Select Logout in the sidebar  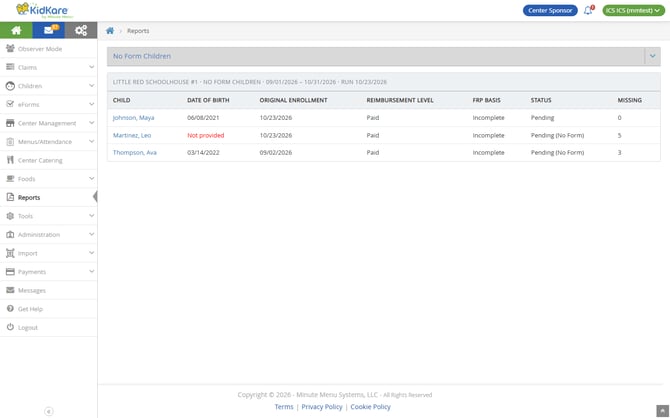click(49, 327)
